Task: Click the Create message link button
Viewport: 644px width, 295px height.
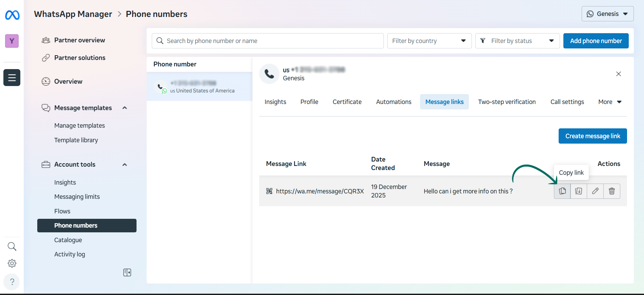Action: point(593,136)
